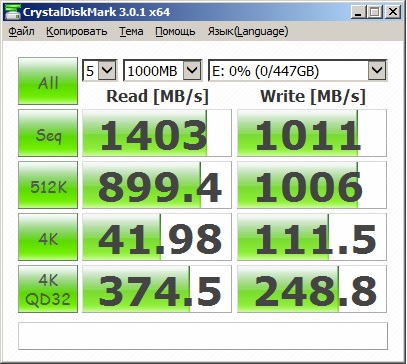
Task: Expand the test count dropdown showing 5
Action: (108, 70)
